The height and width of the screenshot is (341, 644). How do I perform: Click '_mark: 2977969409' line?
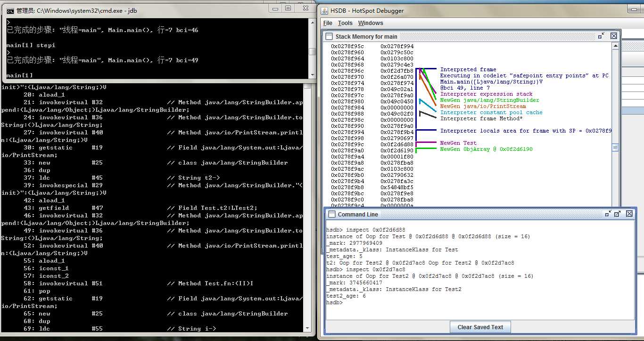(354, 243)
